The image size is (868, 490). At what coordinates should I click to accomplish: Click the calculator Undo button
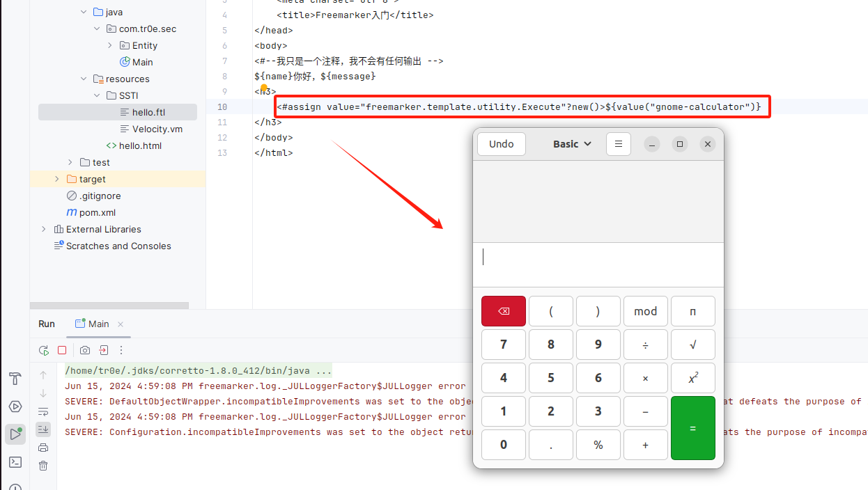point(502,144)
